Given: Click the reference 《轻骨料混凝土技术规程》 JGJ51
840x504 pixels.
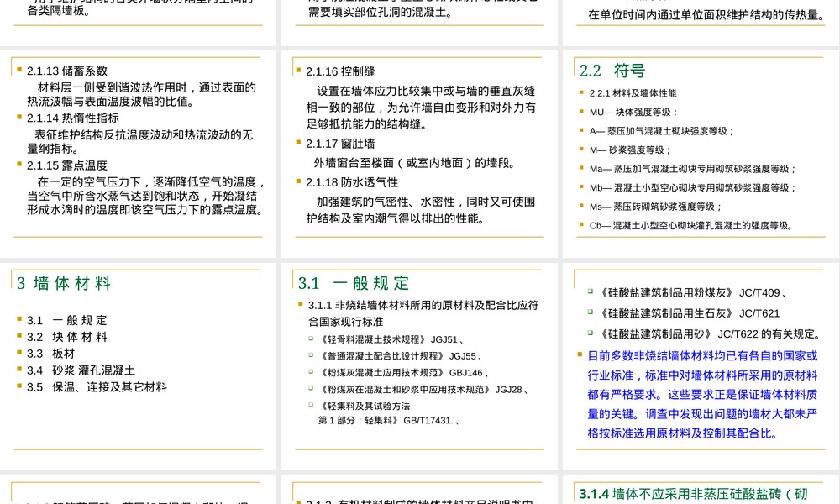Looking at the screenshot, I should (x=391, y=339).
